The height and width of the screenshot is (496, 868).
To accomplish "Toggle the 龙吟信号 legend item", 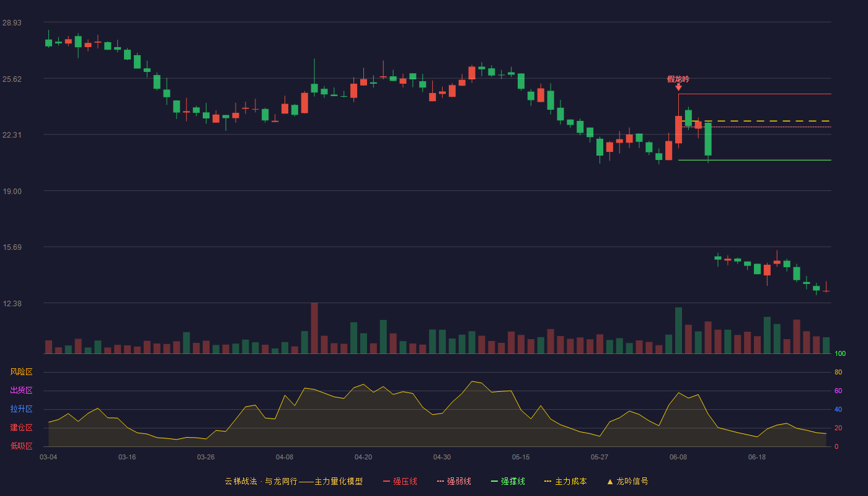I will [627, 481].
